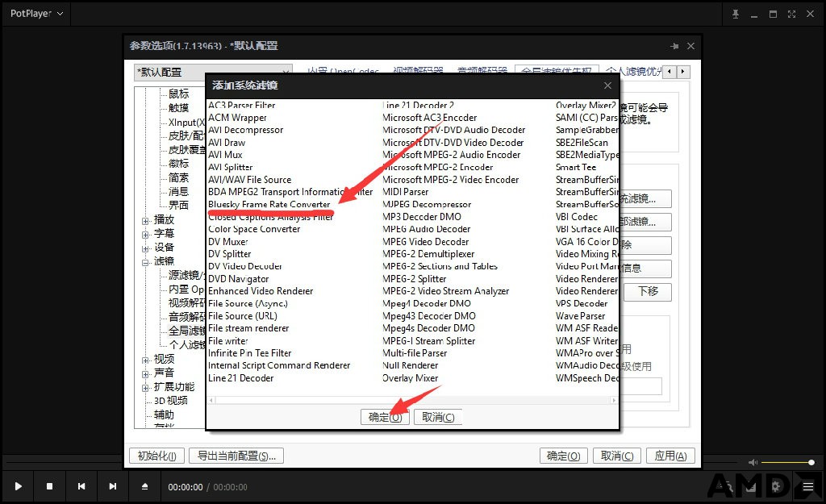
Task: Open the PotPlayer main menu dropdown
Action: [36, 14]
